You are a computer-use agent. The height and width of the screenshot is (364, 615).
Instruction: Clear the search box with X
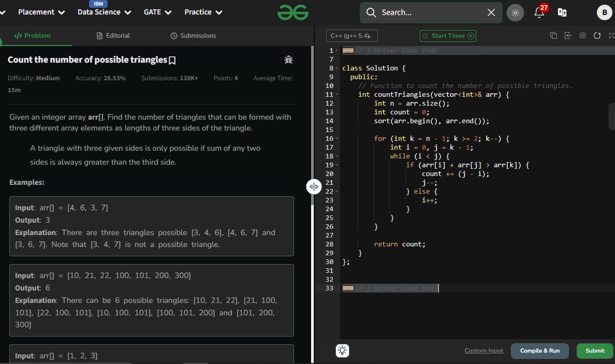[x=491, y=12]
